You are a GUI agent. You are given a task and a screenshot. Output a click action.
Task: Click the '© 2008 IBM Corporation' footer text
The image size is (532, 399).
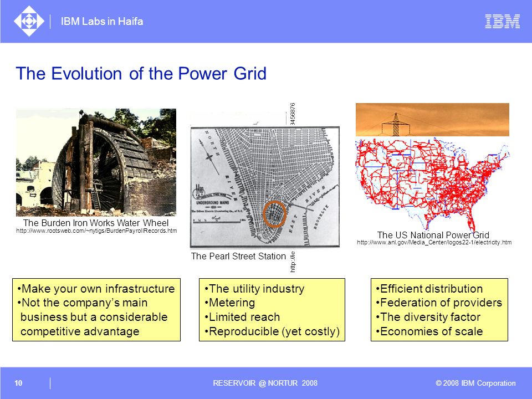(x=475, y=383)
